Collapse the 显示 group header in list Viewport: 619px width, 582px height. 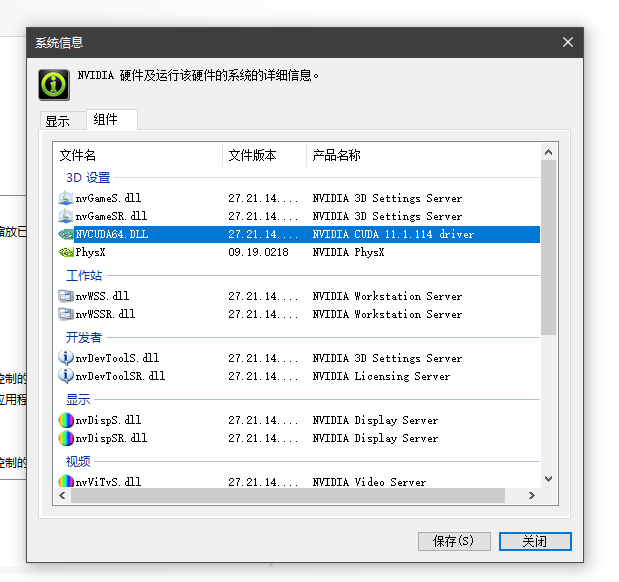pyautogui.click(x=78, y=399)
